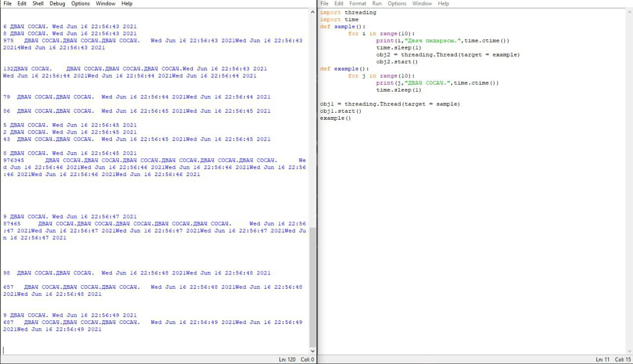The height and width of the screenshot is (364, 633).
Task: Open Window menu in Shell window
Action: (x=105, y=3)
